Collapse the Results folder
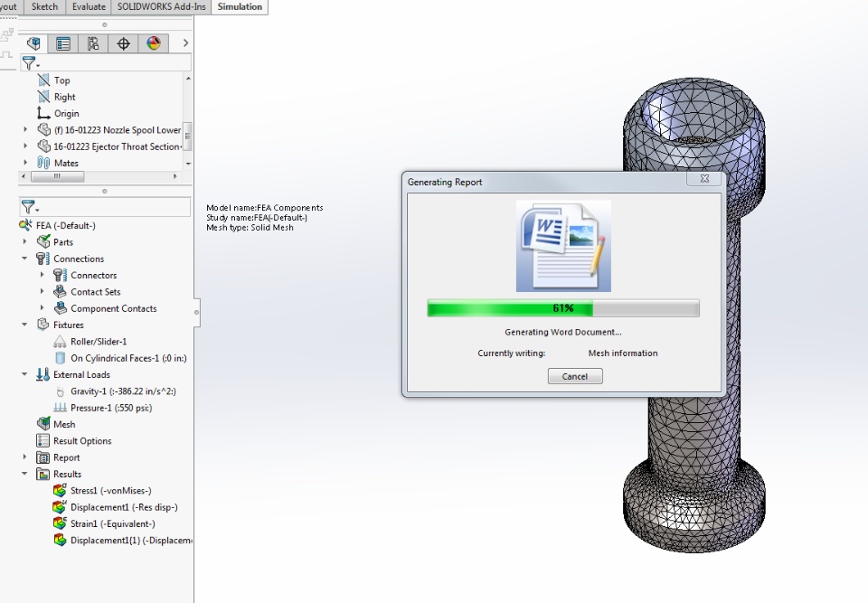868x603 pixels. tap(25, 474)
